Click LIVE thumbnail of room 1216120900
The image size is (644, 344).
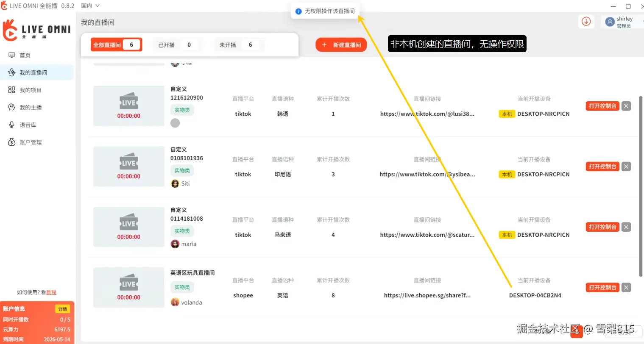pos(129,106)
